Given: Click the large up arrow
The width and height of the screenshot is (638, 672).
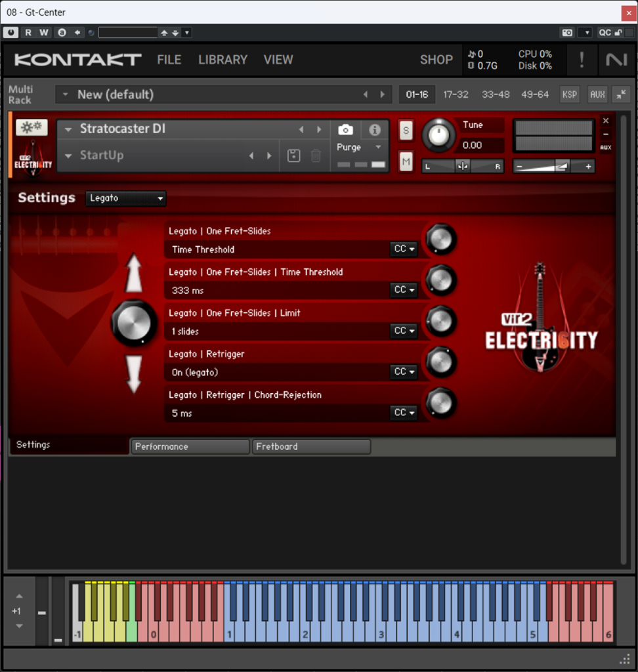Looking at the screenshot, I should tap(134, 274).
